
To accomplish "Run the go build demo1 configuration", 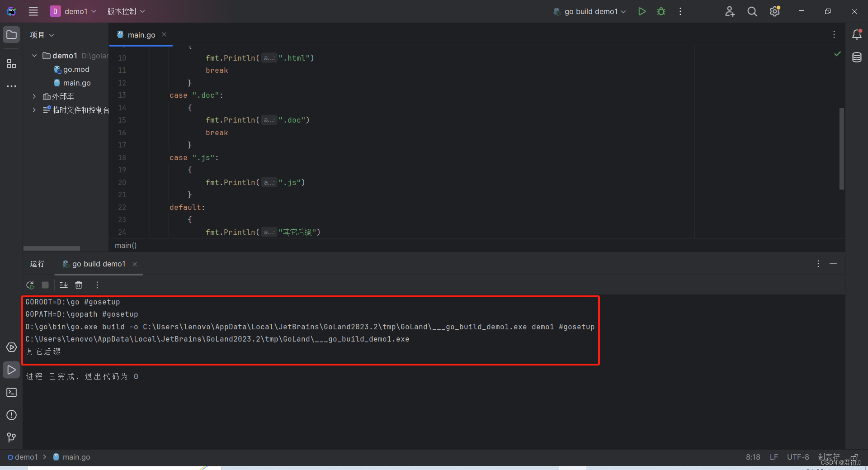I will (x=642, y=11).
